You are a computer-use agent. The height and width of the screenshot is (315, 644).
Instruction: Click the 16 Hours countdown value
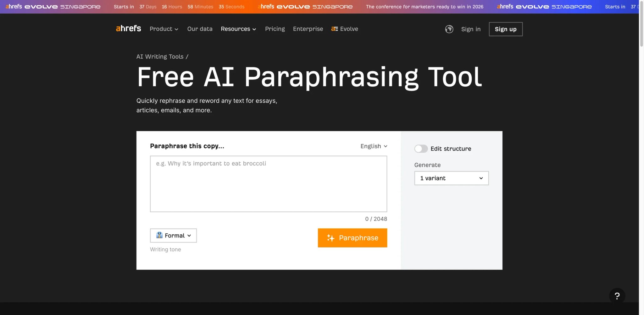click(x=172, y=7)
